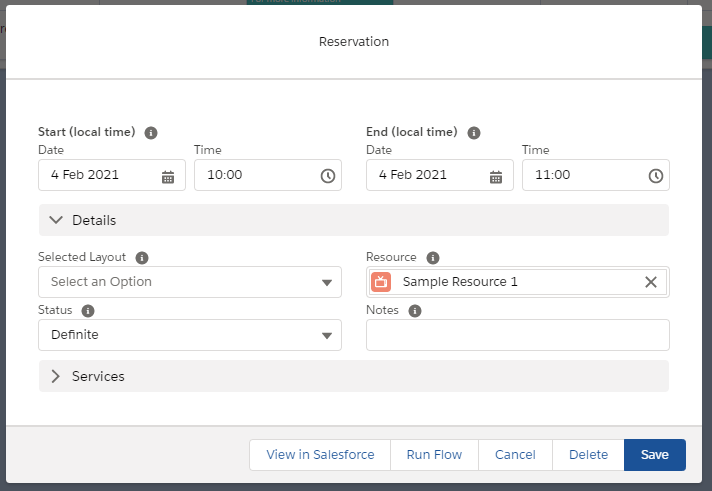Click the info icon next to Notes
The image size is (712, 491).
tap(415, 310)
